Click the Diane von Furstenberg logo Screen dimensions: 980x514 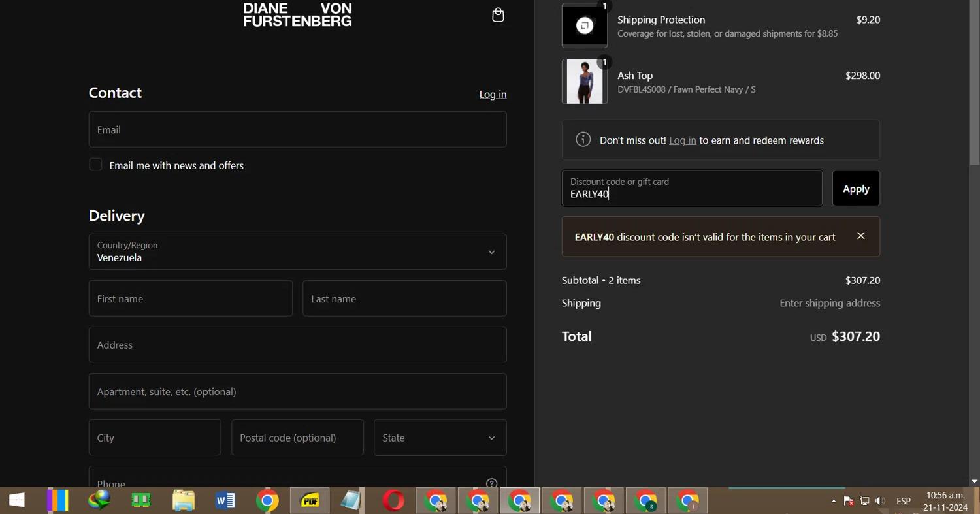click(297, 14)
